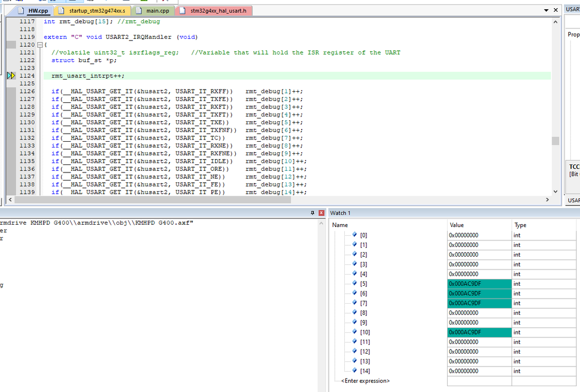Click the USART2_IRQHandler function name in code

139,37
